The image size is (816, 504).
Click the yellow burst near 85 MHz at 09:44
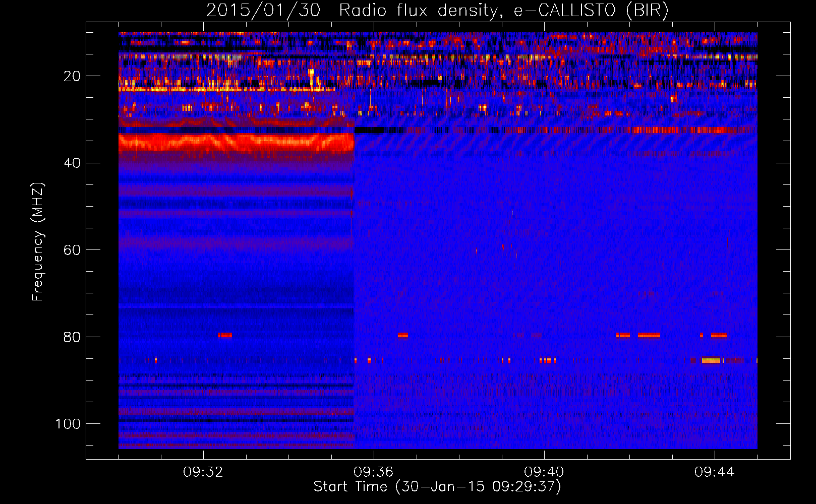(711, 360)
